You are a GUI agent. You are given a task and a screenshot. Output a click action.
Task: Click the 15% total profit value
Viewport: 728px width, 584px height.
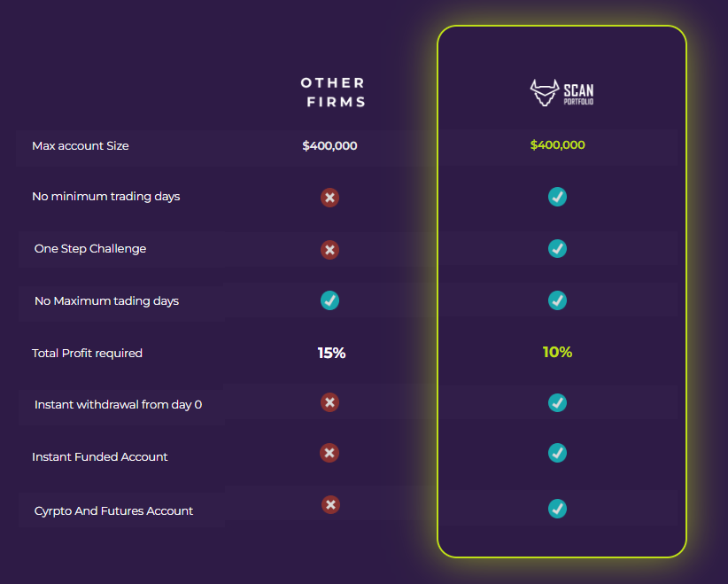331,353
